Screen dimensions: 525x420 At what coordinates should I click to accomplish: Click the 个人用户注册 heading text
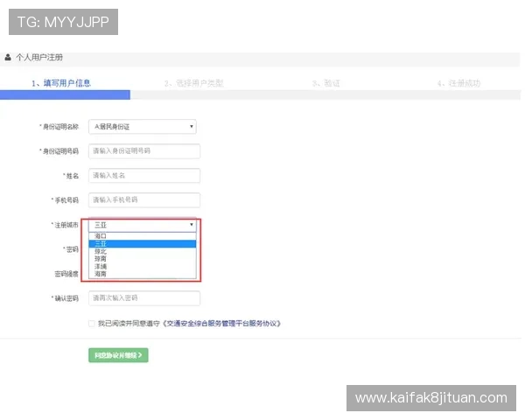point(39,58)
